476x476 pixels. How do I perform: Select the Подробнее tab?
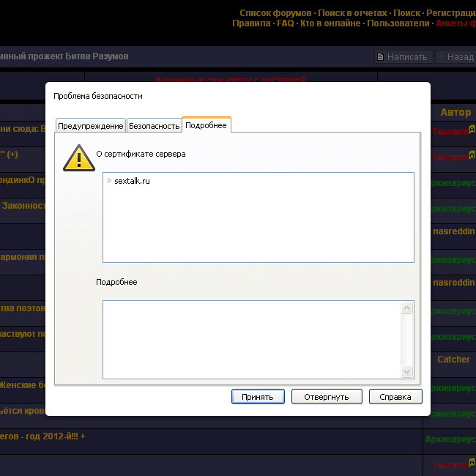206,125
